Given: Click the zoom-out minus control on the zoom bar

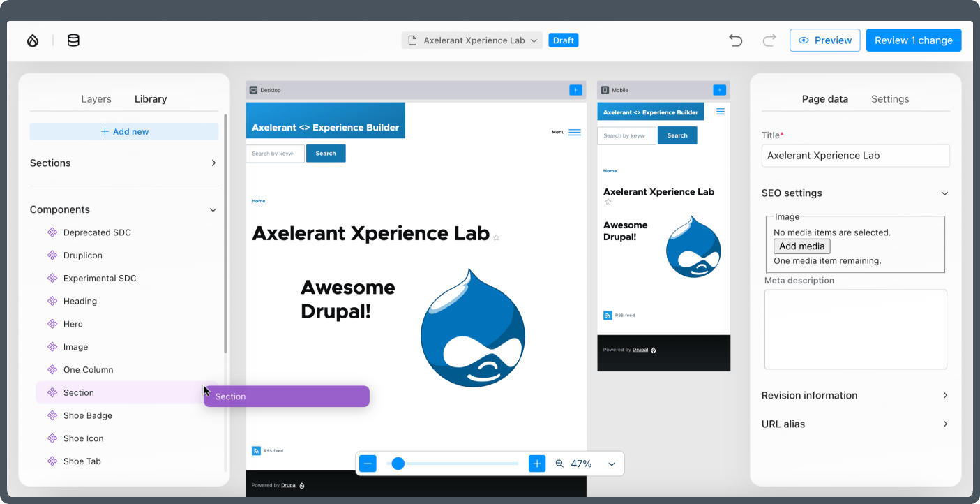Looking at the screenshot, I should pos(368,463).
